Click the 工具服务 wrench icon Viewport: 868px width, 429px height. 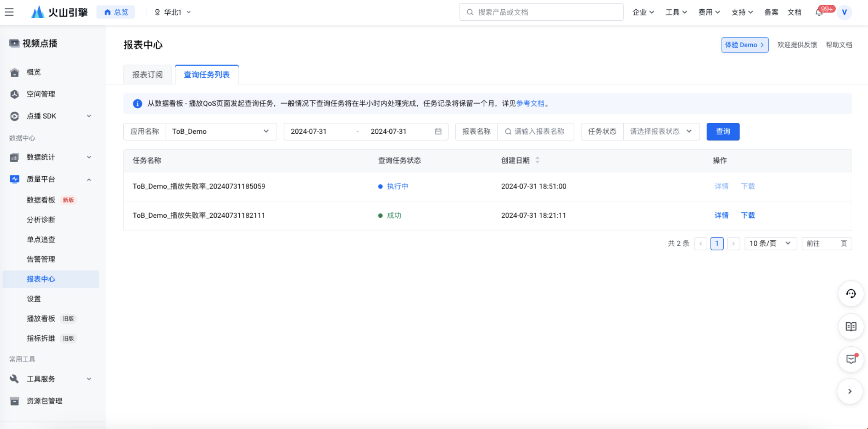[x=14, y=379]
